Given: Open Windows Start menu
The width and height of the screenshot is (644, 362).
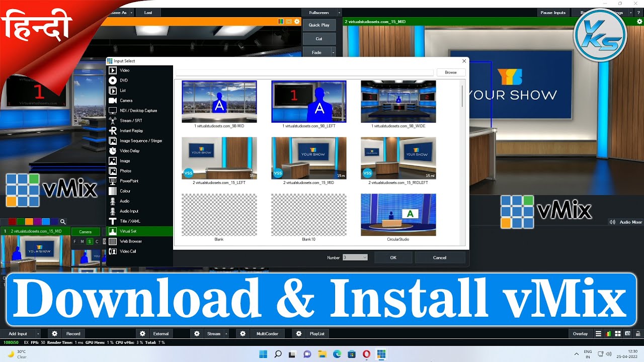Looking at the screenshot, I should coord(263,354).
